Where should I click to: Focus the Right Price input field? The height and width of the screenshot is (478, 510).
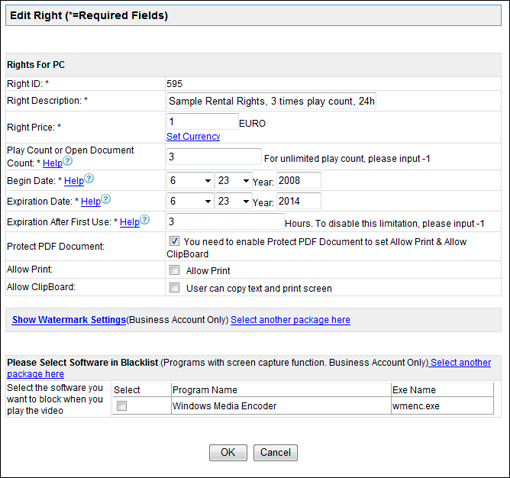tap(202, 121)
